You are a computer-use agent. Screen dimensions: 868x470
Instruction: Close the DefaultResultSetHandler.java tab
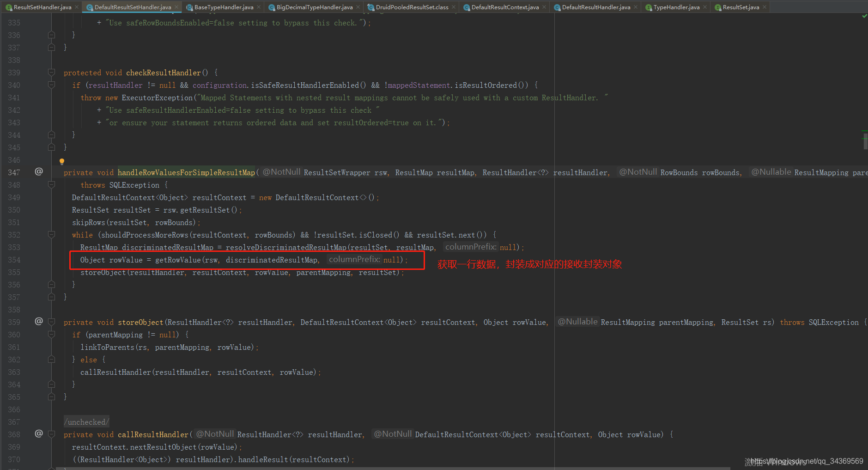(x=176, y=7)
